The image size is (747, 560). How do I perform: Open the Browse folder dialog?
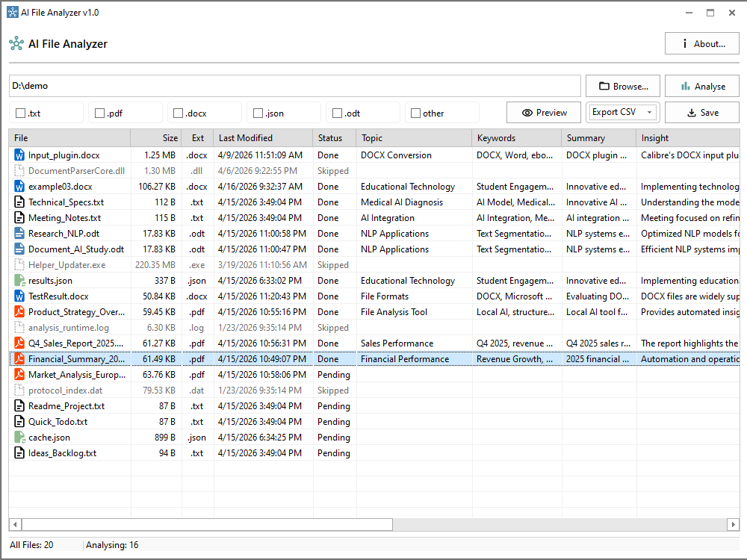click(622, 86)
